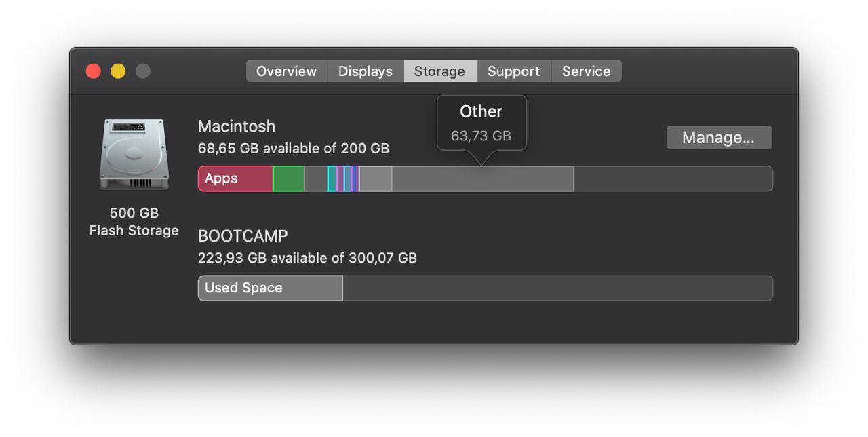Go to the Support tab
Screen dimensions: 868x437
click(514, 71)
